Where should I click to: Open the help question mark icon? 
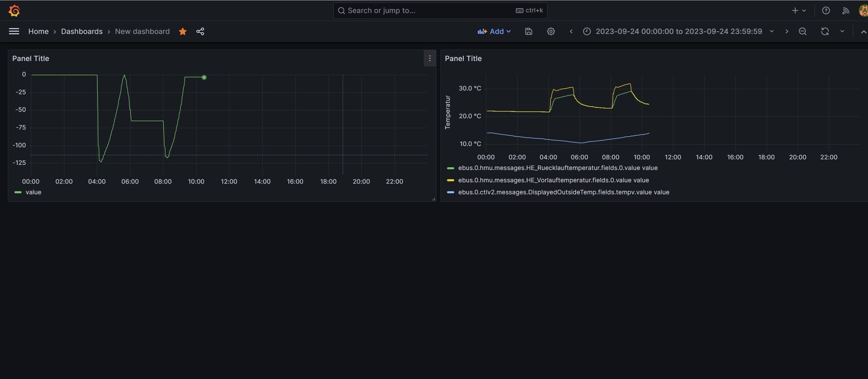pos(826,10)
